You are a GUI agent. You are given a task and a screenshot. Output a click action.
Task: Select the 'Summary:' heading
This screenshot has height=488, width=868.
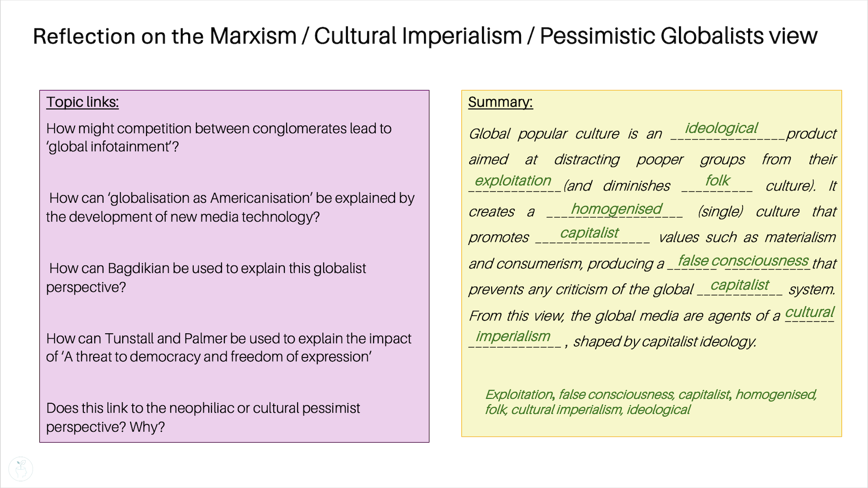tap(500, 102)
